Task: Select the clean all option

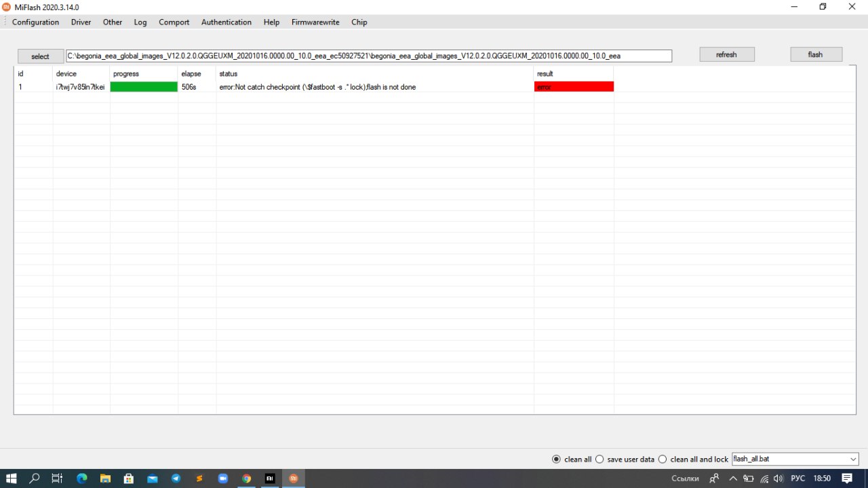Action: point(572,459)
